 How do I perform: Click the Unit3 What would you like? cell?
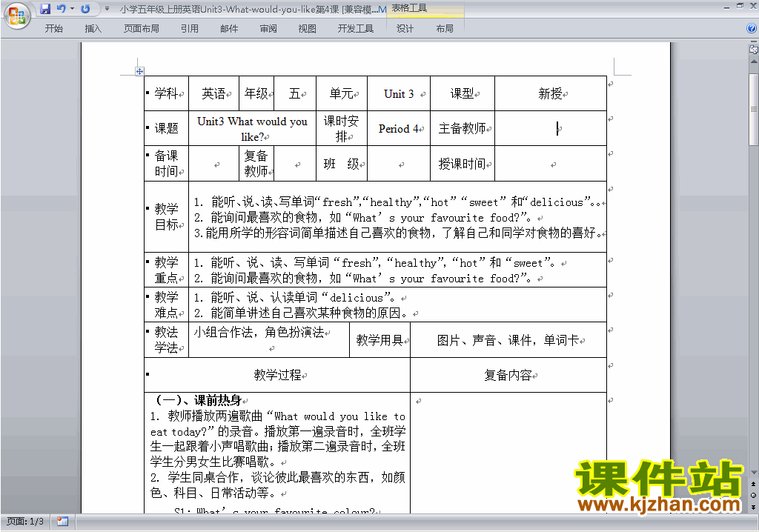click(252, 128)
